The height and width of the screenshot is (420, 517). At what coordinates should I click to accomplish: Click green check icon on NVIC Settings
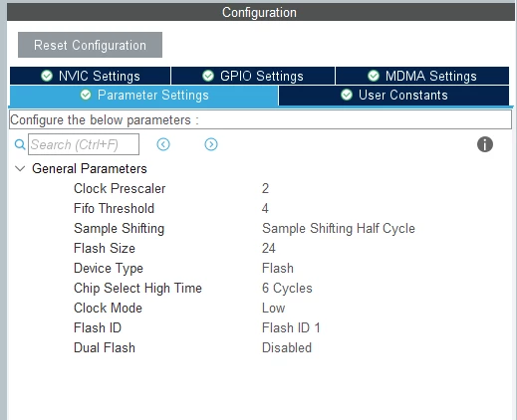coord(47,76)
